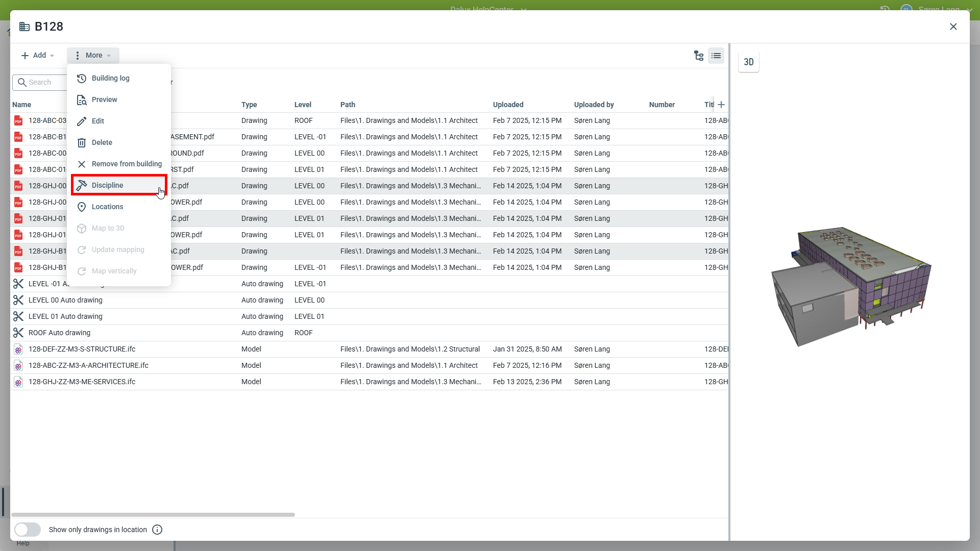Click the scissors icon of ROOF Auto drawing
This screenshot has width=980, height=551.
(18, 333)
